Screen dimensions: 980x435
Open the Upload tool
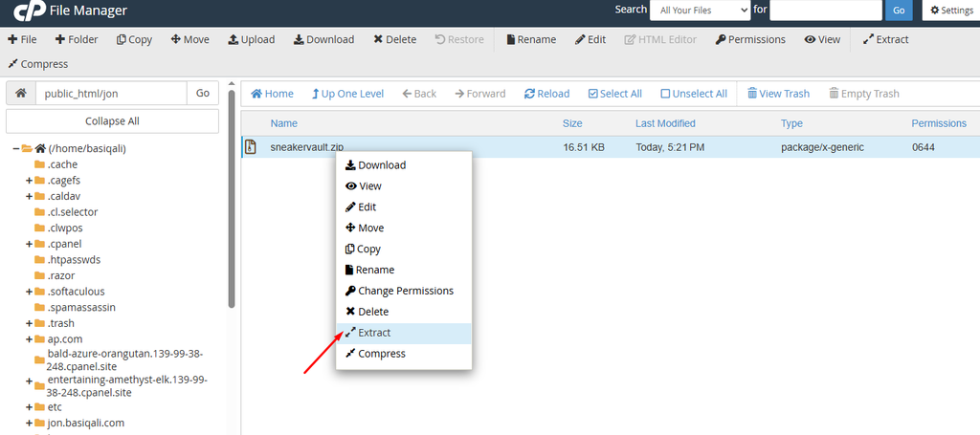click(251, 39)
